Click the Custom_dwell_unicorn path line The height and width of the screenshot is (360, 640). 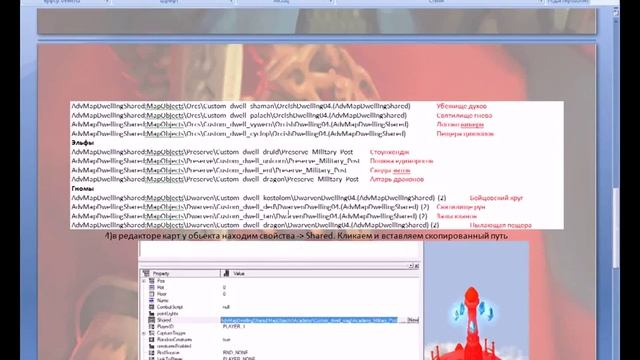[x=216, y=161]
